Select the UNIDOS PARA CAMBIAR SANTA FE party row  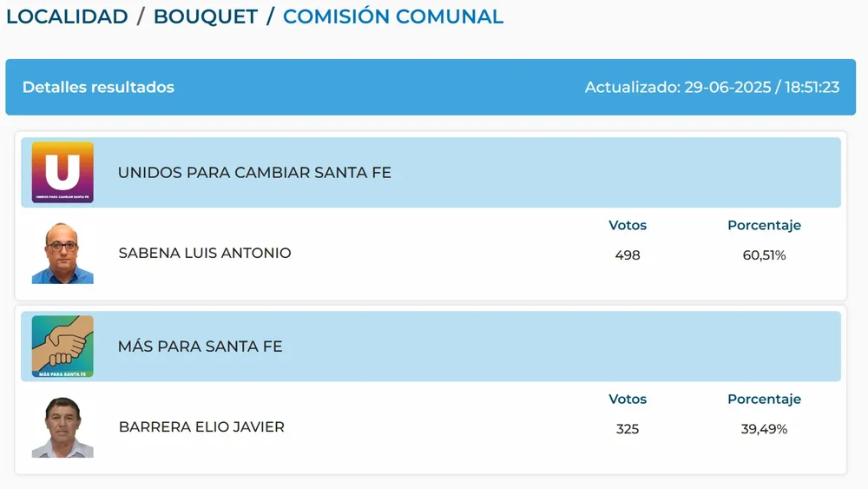tap(254, 173)
